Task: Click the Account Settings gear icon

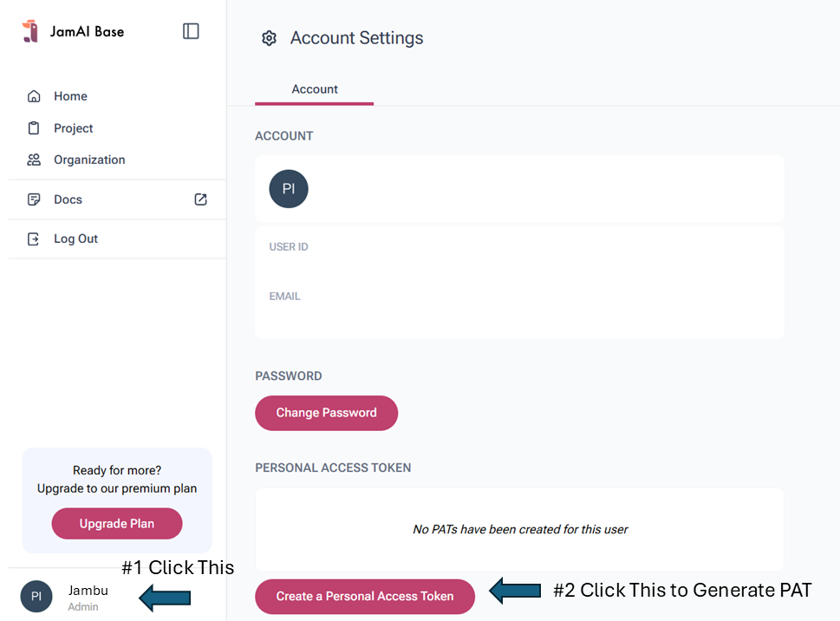Action: click(269, 38)
